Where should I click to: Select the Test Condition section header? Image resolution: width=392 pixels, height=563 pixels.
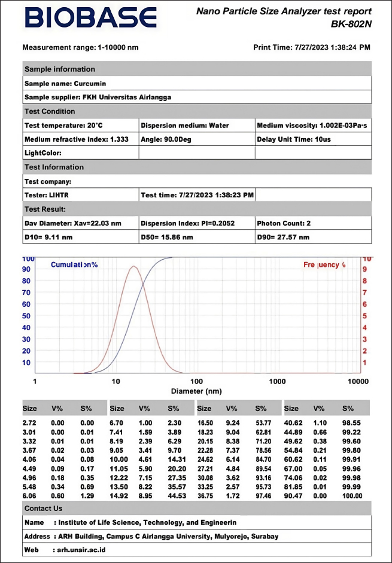[50, 111]
